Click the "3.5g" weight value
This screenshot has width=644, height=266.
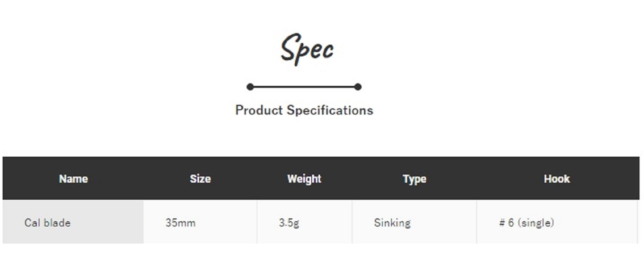pyautogui.click(x=289, y=223)
